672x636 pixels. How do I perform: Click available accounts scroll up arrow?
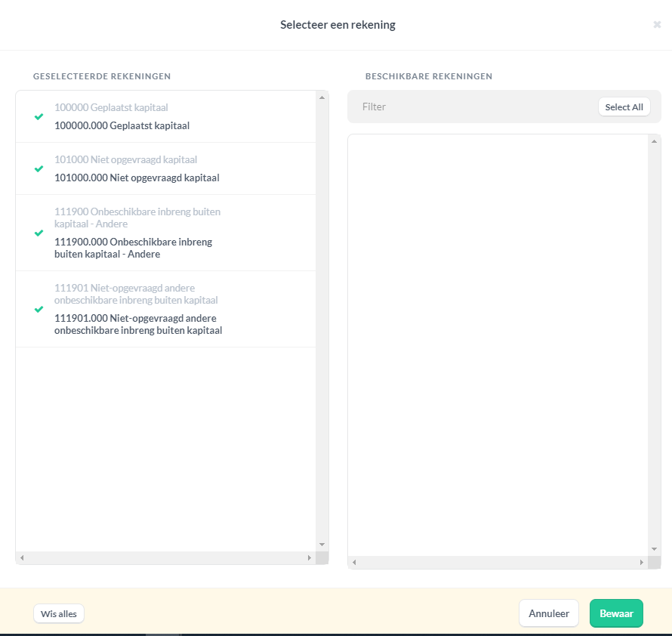[654, 141]
